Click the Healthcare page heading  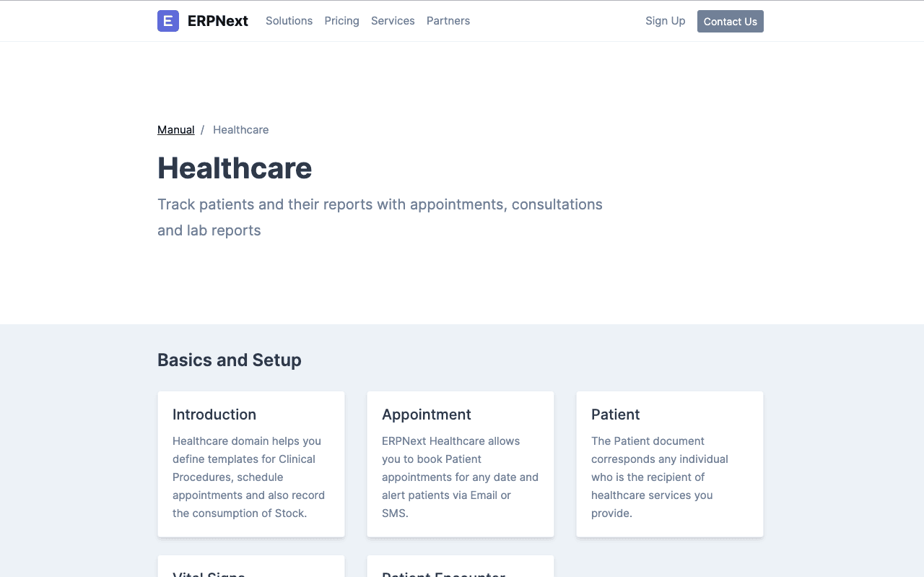pyautogui.click(x=235, y=168)
